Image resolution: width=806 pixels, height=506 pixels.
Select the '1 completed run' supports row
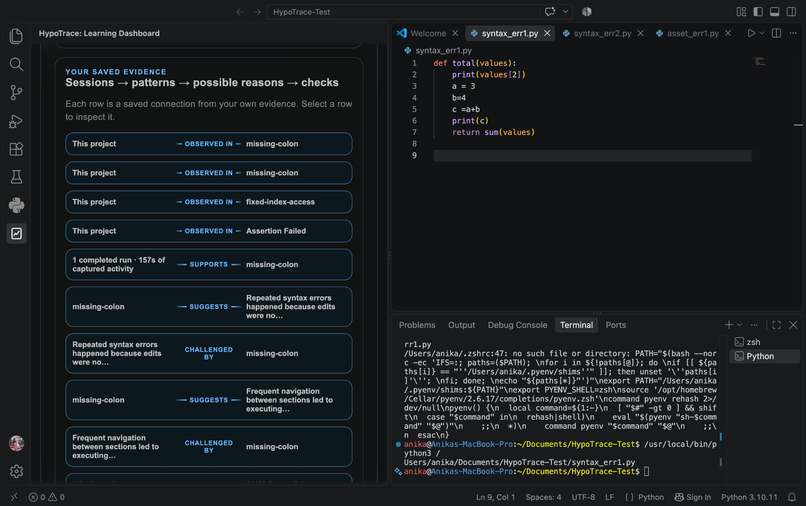(x=209, y=264)
